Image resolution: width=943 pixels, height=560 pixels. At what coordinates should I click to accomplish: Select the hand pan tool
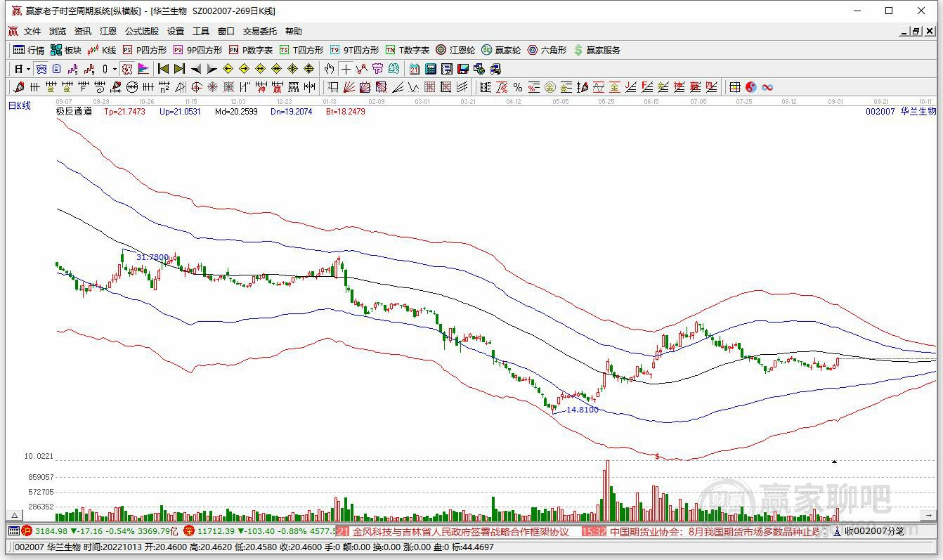(329, 69)
